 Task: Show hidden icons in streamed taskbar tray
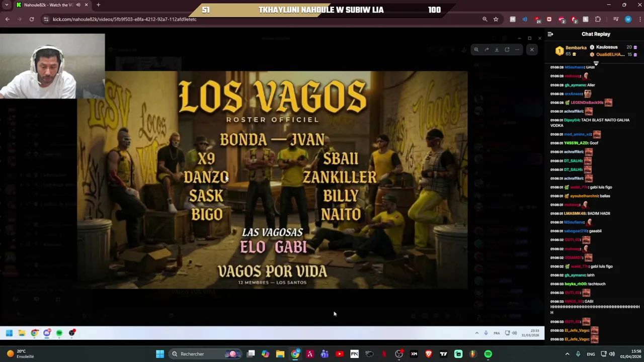(x=476, y=333)
